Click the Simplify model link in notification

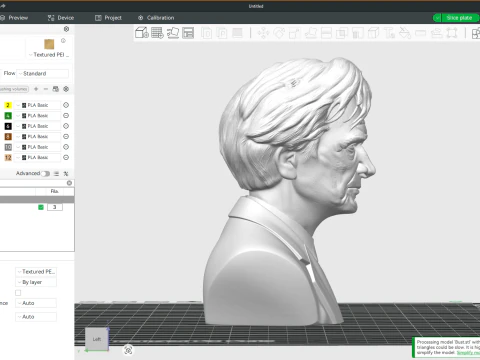pyautogui.click(x=468, y=353)
